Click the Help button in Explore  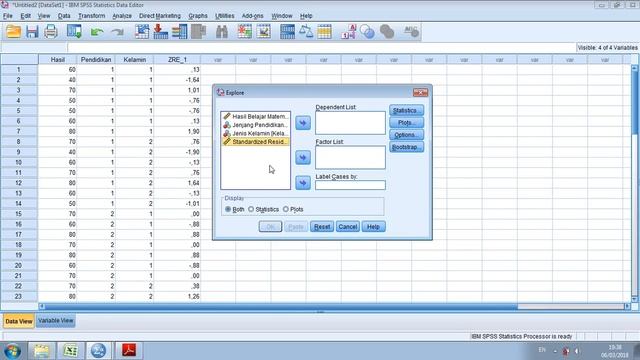point(373,227)
